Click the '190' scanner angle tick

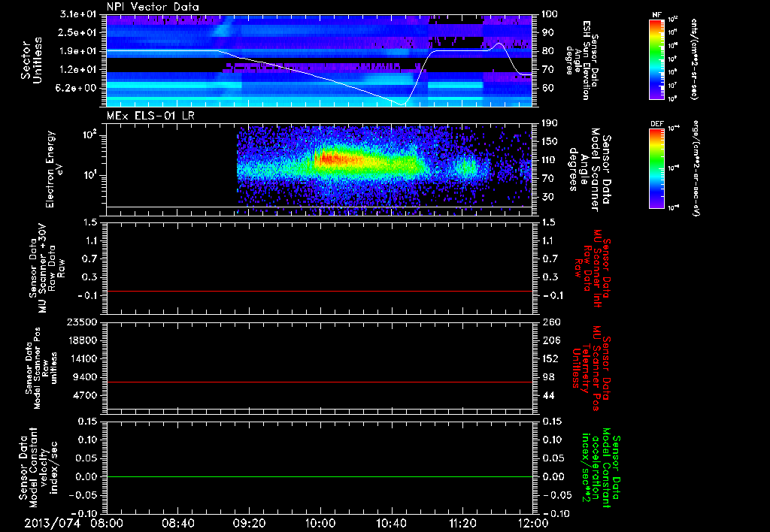click(x=550, y=123)
